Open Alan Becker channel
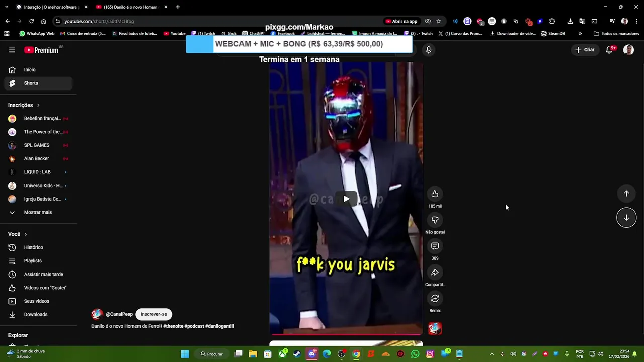Image resolution: width=644 pixels, height=362 pixels. pyautogui.click(x=38, y=159)
